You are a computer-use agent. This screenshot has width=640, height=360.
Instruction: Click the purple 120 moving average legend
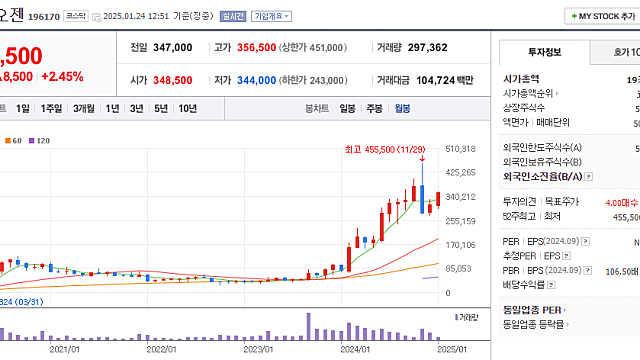pyautogui.click(x=39, y=141)
